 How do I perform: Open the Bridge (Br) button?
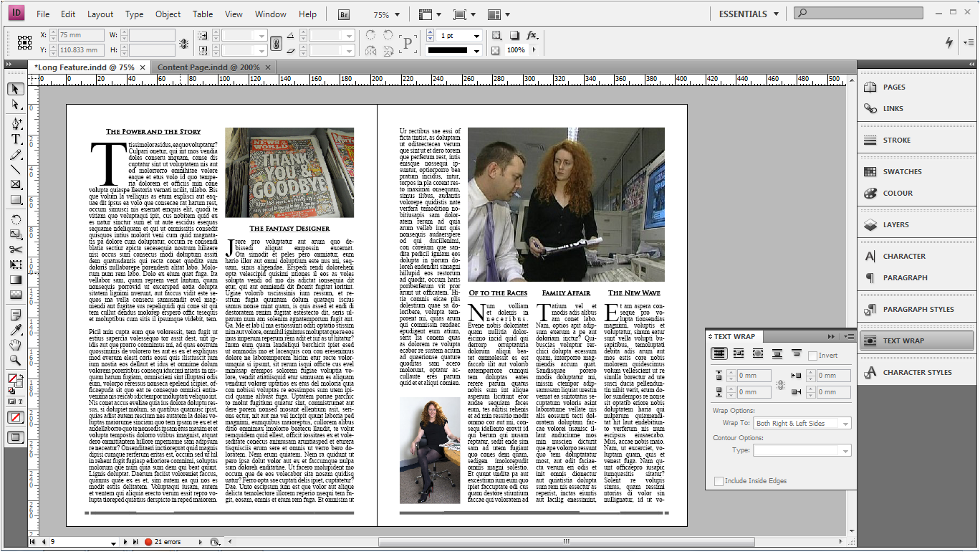coord(345,14)
